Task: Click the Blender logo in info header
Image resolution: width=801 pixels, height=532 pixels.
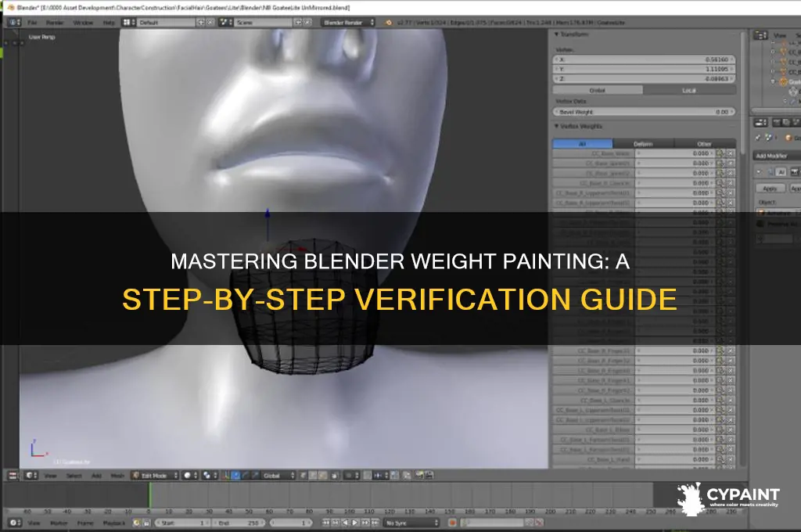Action: [x=388, y=23]
